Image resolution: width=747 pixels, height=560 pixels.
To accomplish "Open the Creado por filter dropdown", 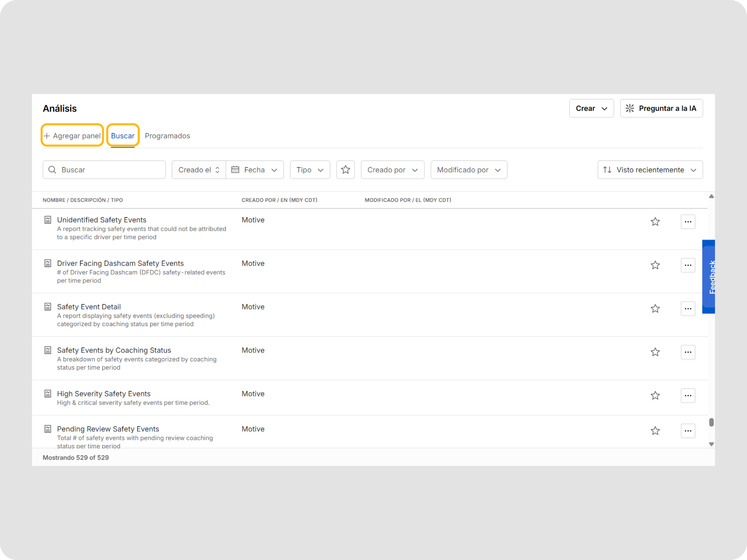I will 392,170.
